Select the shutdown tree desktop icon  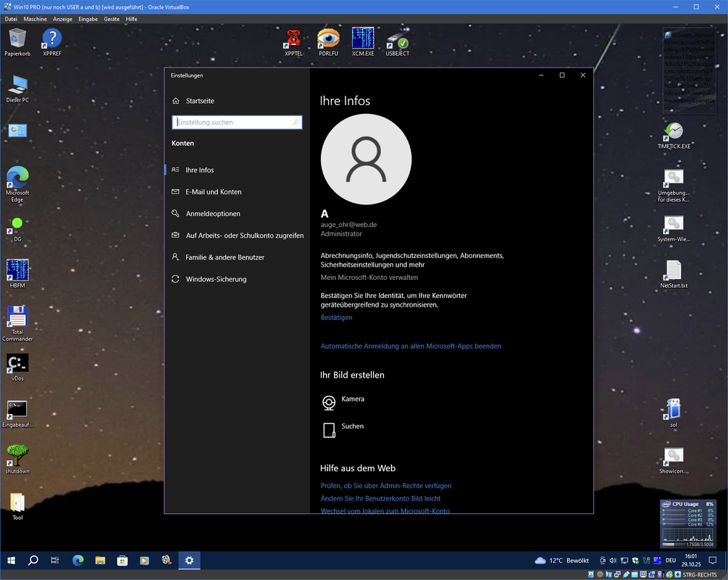point(17,459)
